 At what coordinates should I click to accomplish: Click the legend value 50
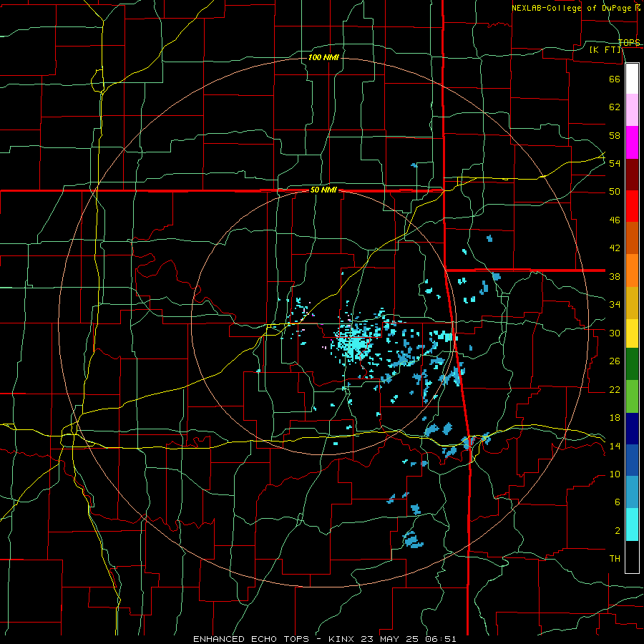coord(615,192)
